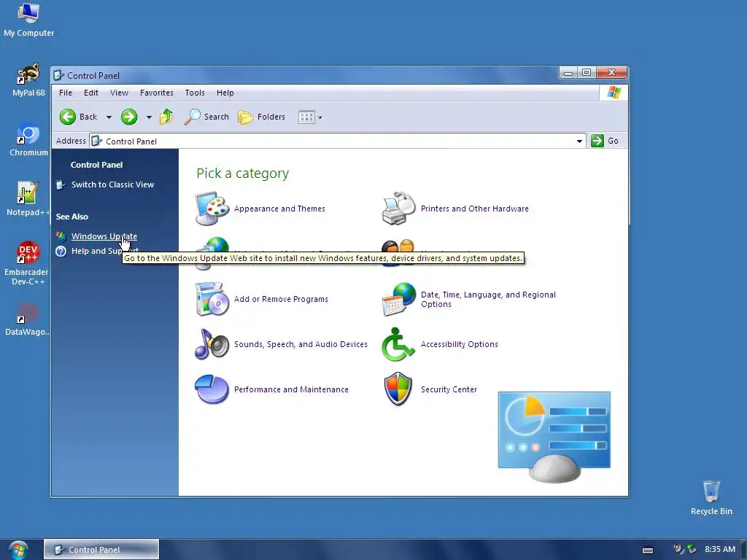
Task: Click the Start orb button
Action: (x=18, y=550)
